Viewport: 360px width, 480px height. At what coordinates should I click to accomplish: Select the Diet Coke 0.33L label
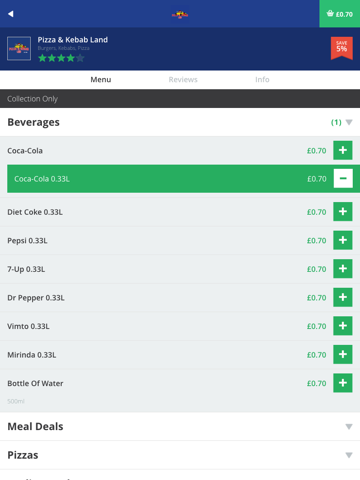35,212
